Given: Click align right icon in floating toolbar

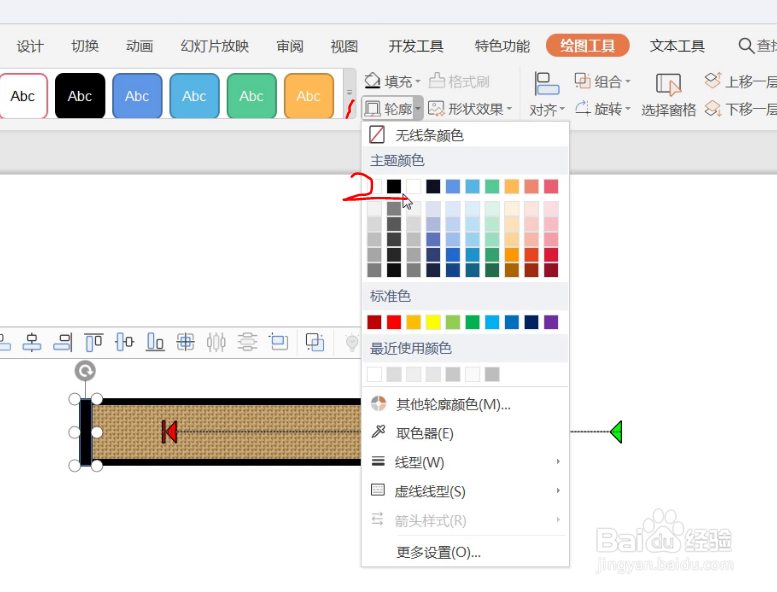Looking at the screenshot, I should pyautogui.click(x=62, y=342).
